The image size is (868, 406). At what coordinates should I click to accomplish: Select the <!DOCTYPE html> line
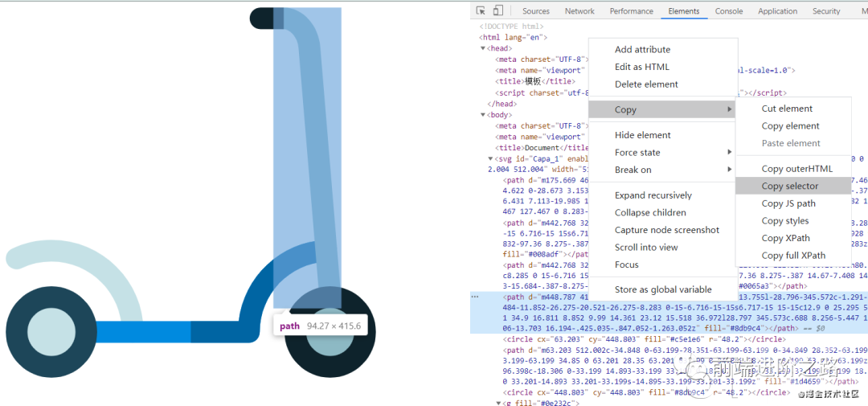511,26
